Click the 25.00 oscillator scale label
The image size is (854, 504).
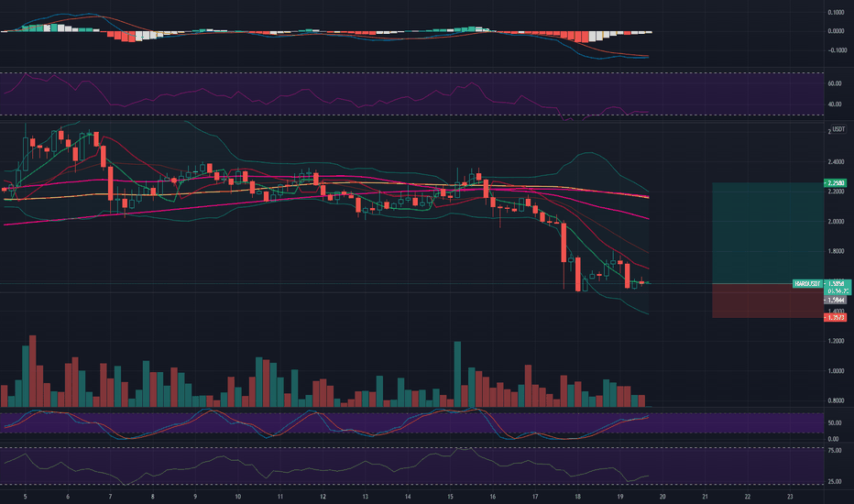835,482
